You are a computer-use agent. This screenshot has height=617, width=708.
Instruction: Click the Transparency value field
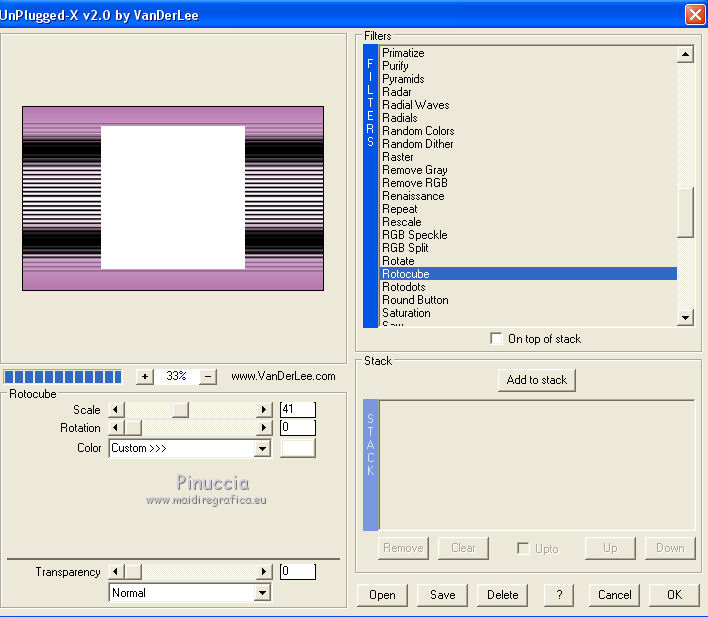(298, 572)
